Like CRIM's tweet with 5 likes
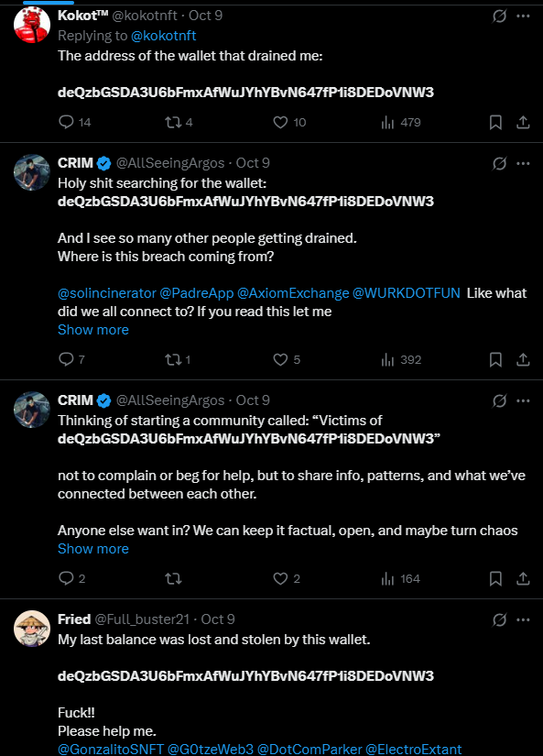Viewport: 543px width, 756px height. [x=280, y=359]
